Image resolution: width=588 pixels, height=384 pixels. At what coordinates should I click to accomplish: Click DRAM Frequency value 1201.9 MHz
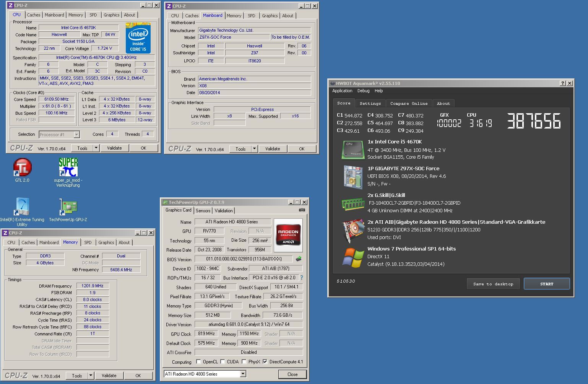[x=93, y=286]
